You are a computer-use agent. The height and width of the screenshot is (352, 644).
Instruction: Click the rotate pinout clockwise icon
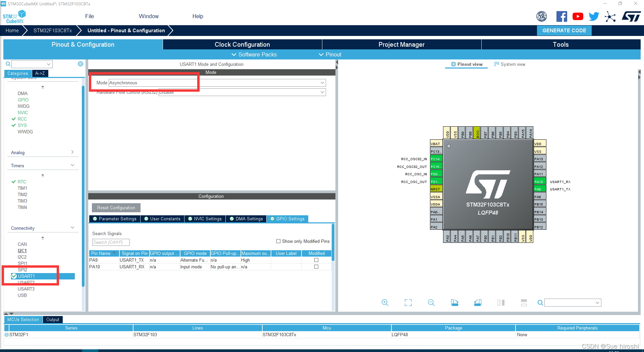[454, 303]
